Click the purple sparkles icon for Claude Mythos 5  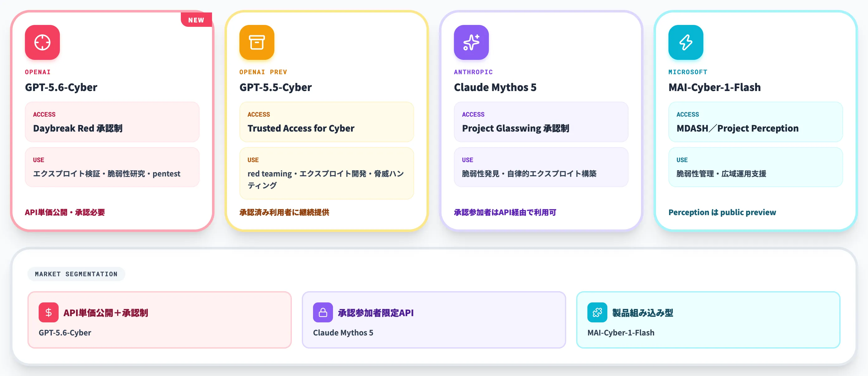471,42
